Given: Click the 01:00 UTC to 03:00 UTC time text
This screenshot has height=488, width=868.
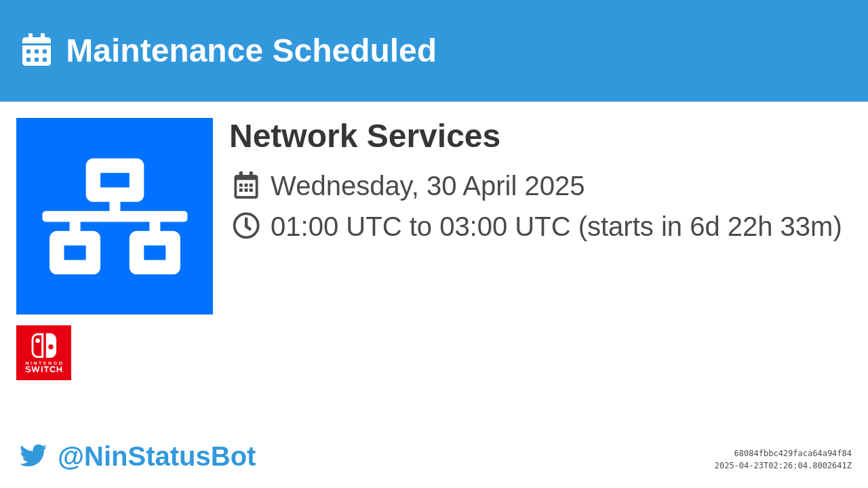Looking at the screenshot, I should (x=420, y=226).
